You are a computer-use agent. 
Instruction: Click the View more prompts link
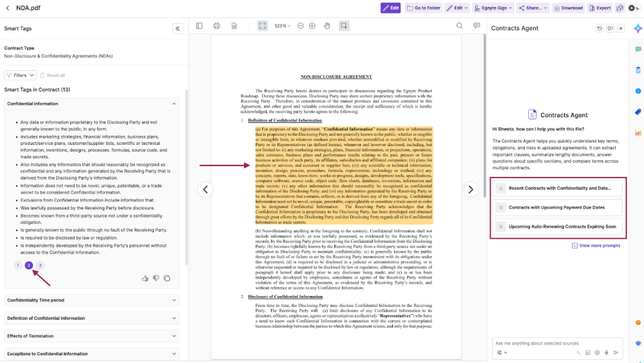coord(596,245)
